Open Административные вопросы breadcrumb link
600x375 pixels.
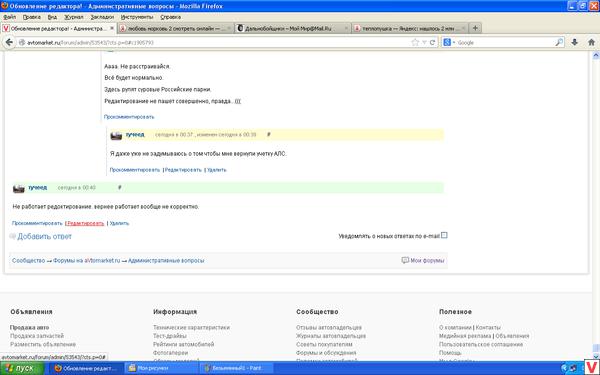pyautogui.click(x=166, y=261)
